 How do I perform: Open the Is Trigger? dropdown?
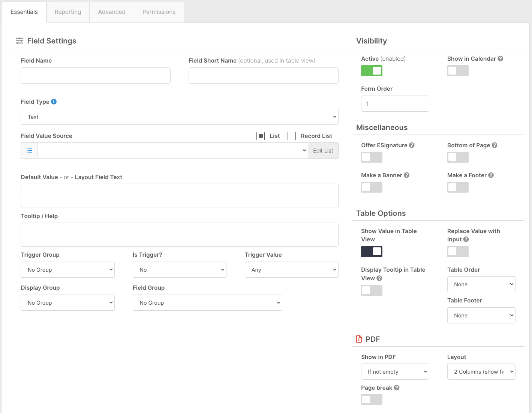point(180,270)
